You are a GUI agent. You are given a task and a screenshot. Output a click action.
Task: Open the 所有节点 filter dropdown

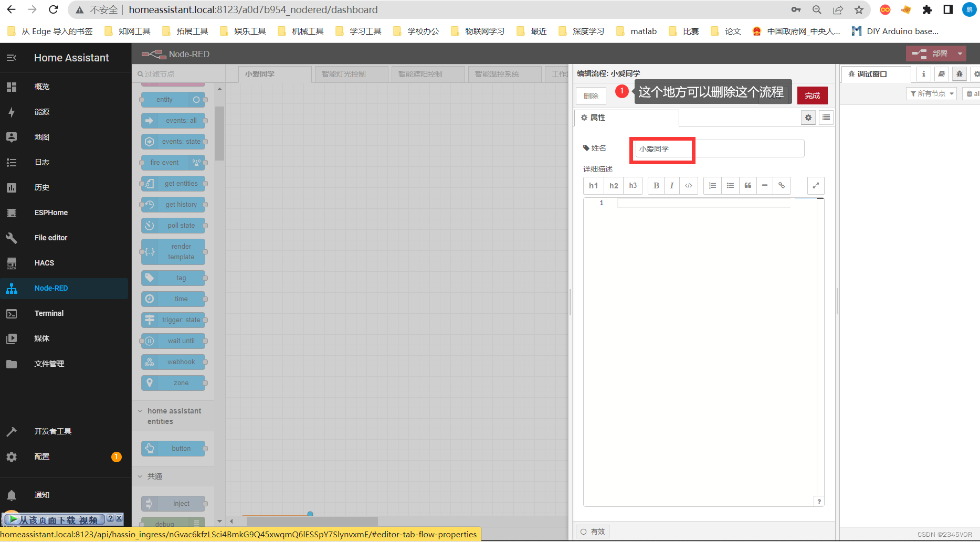click(931, 93)
